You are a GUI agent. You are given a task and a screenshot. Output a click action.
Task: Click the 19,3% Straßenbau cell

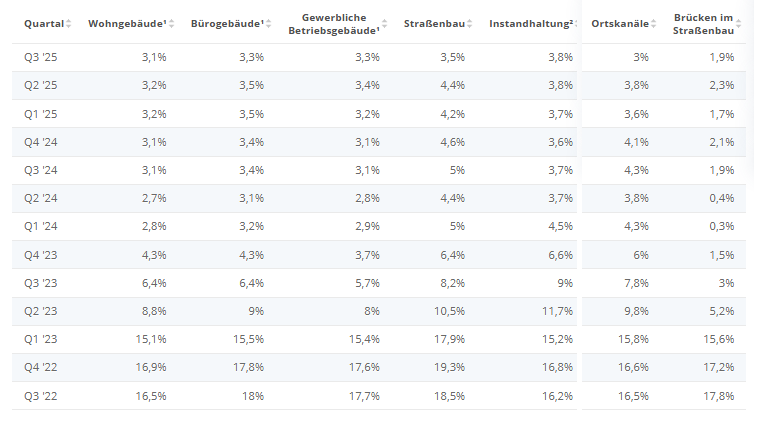pos(447,367)
